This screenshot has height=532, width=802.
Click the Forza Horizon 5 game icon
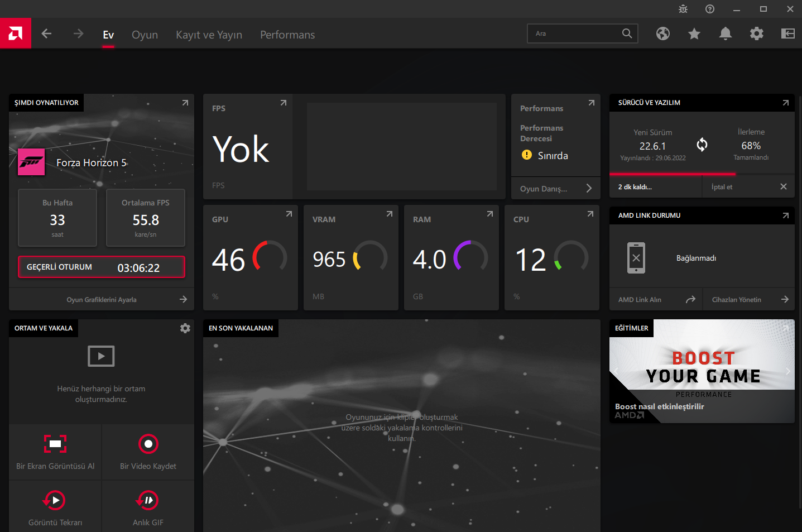31,162
